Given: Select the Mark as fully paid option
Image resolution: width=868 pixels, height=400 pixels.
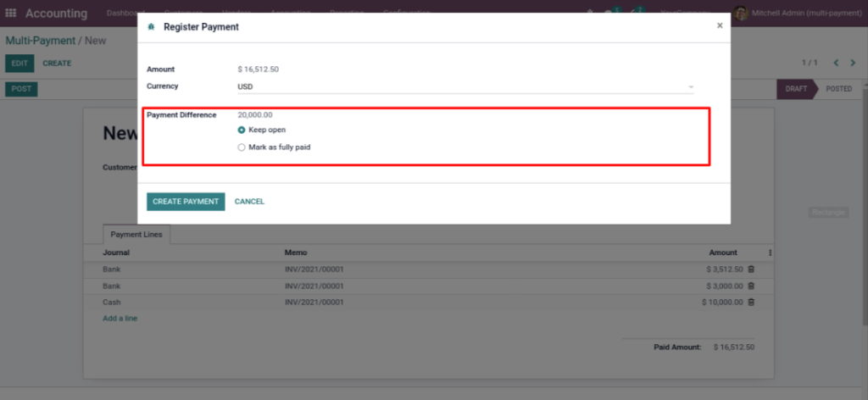Looking at the screenshot, I should coord(242,147).
